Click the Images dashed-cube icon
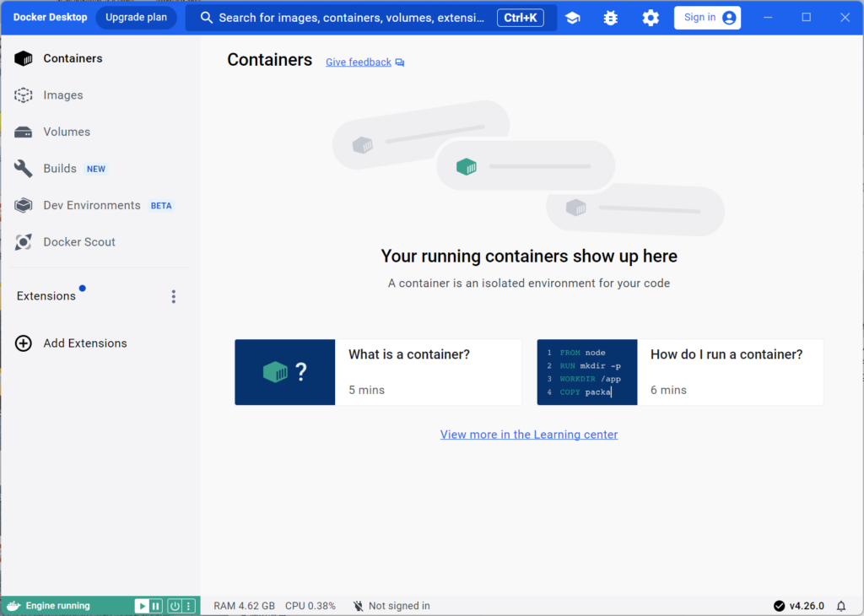864x616 pixels. click(x=23, y=95)
